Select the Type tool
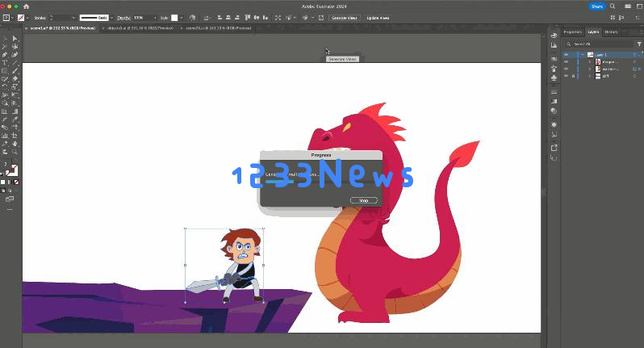 point(5,63)
